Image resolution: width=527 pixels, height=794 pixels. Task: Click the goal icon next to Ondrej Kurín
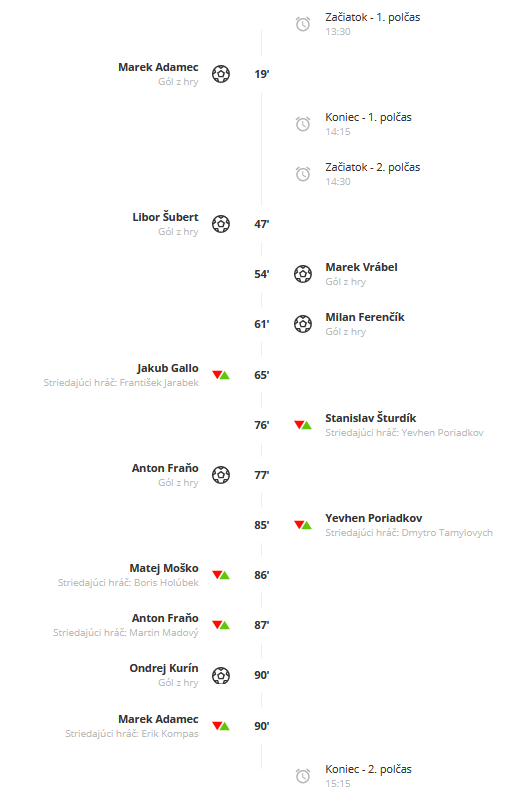coord(221,676)
